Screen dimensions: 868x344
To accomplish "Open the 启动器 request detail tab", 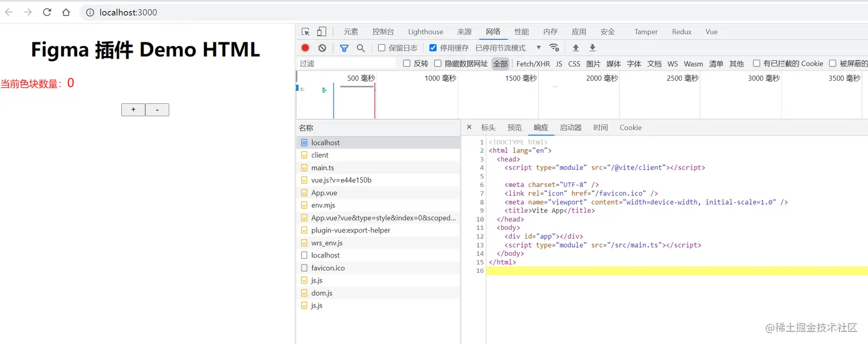I will (571, 127).
